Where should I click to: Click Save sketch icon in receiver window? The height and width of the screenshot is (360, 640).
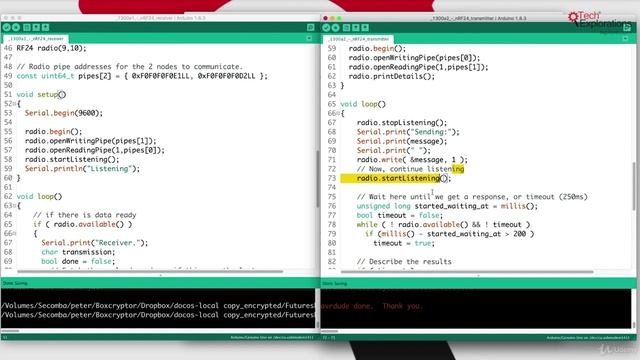[46, 27]
